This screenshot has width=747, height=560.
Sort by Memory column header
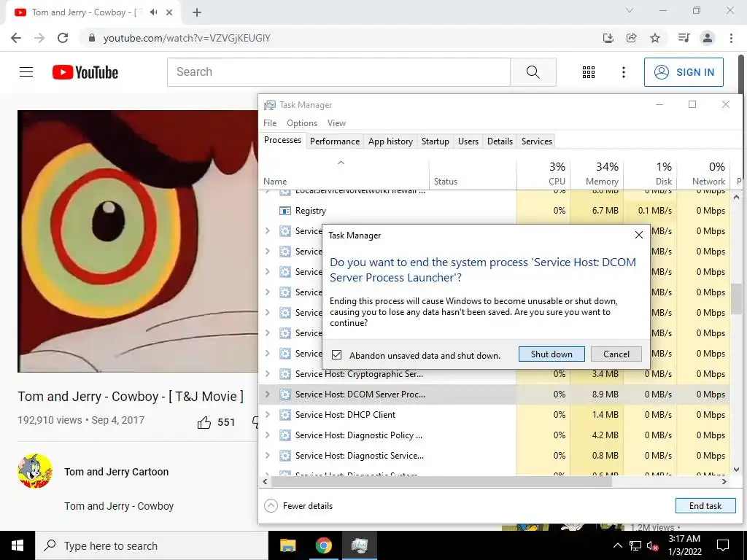597,174
